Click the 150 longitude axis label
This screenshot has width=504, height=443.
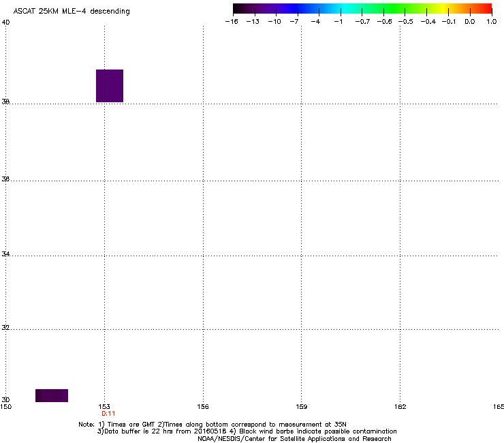5,407
